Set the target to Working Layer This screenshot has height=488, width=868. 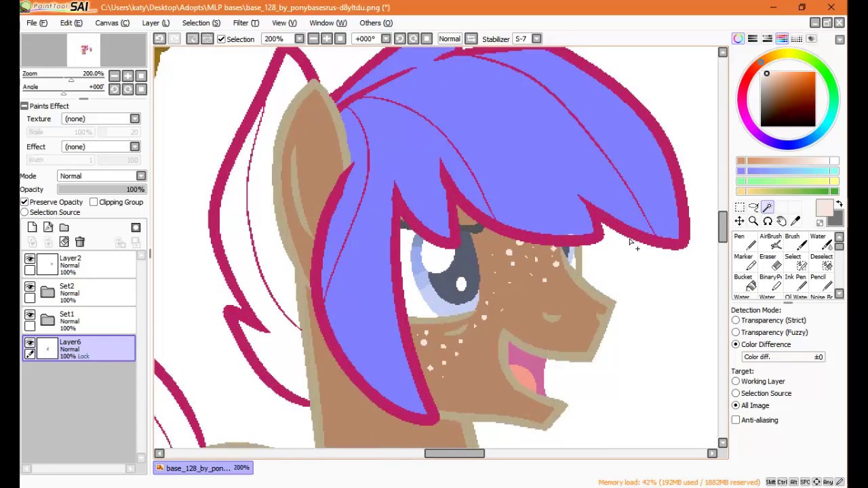pos(736,381)
